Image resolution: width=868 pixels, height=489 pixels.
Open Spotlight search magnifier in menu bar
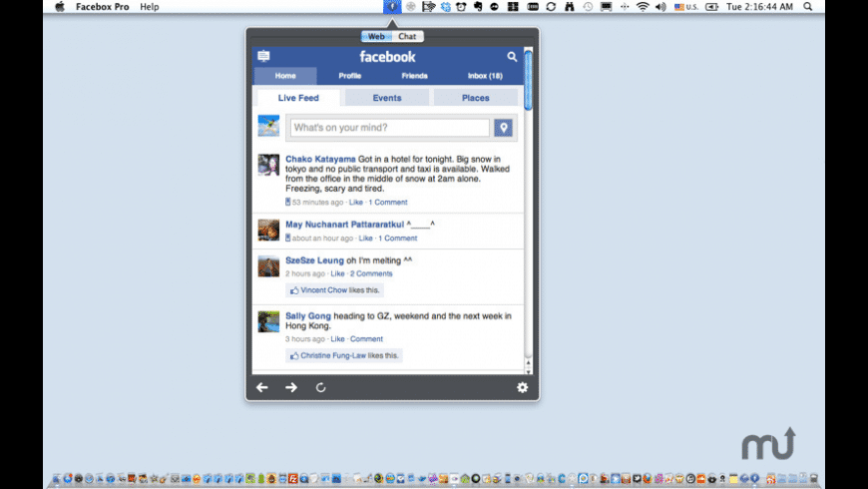(808, 7)
